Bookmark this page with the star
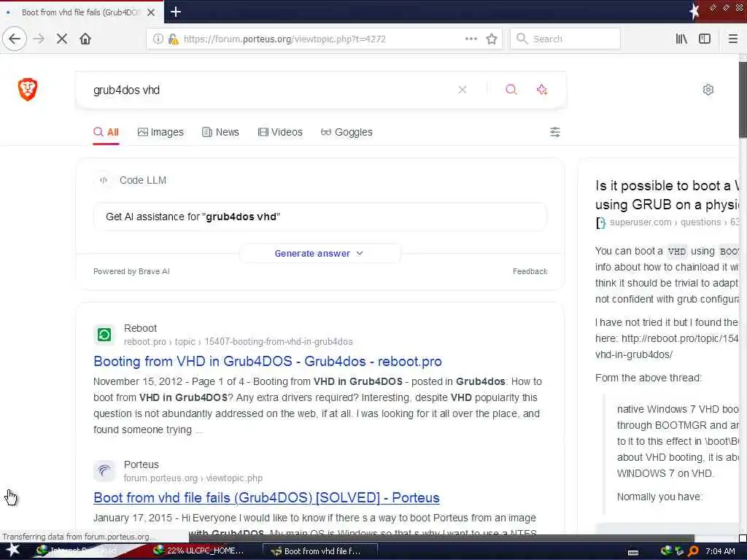This screenshot has width=747, height=560. click(492, 39)
